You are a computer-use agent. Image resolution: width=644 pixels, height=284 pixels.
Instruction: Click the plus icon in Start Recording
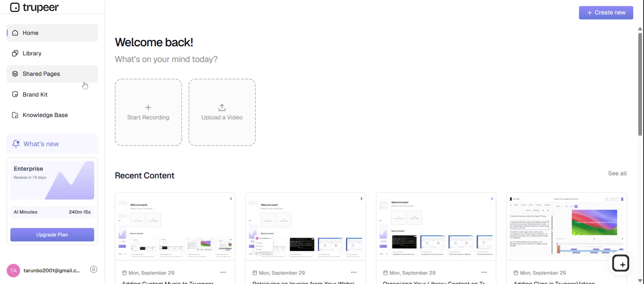click(148, 107)
